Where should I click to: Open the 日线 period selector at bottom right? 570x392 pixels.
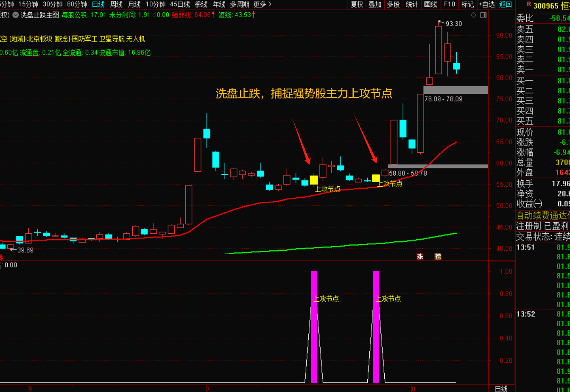point(501,388)
